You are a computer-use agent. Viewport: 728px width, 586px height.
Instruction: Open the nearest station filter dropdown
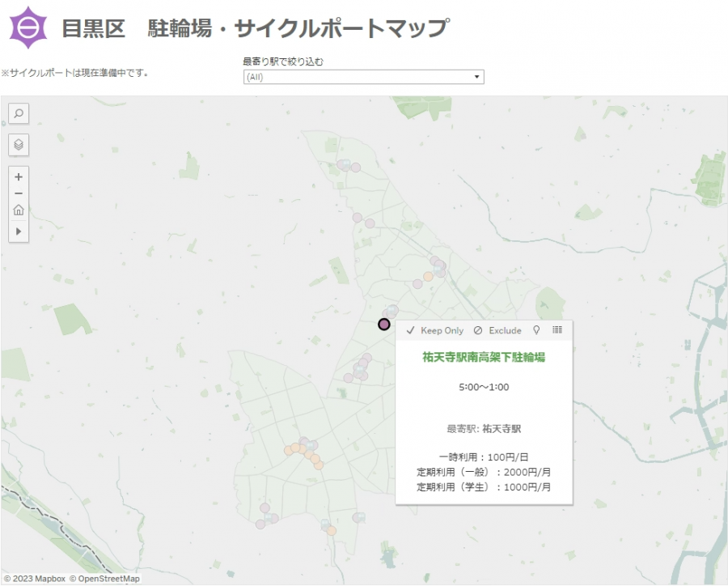363,77
